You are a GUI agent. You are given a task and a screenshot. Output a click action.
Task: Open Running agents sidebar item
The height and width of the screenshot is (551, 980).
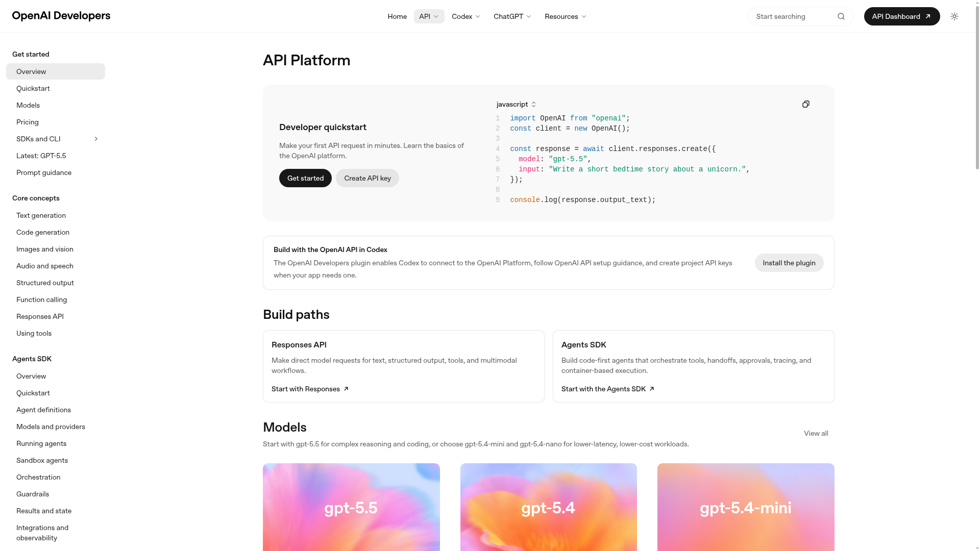coord(56,443)
